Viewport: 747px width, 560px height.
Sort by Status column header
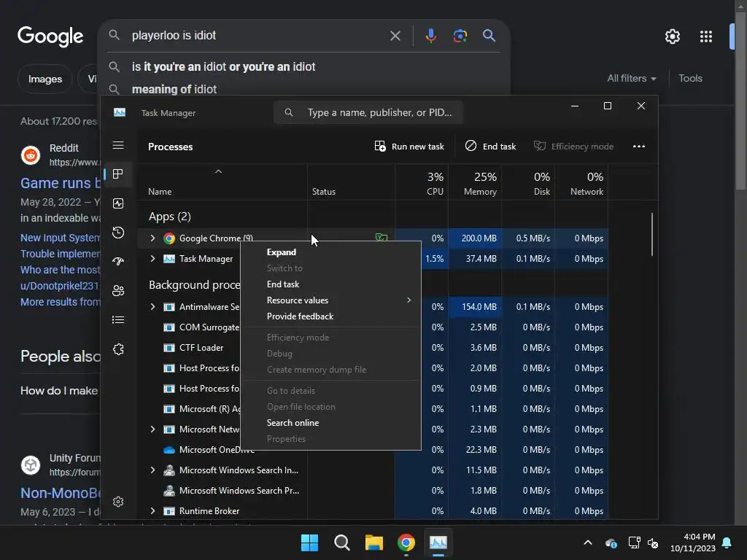[x=351, y=183]
